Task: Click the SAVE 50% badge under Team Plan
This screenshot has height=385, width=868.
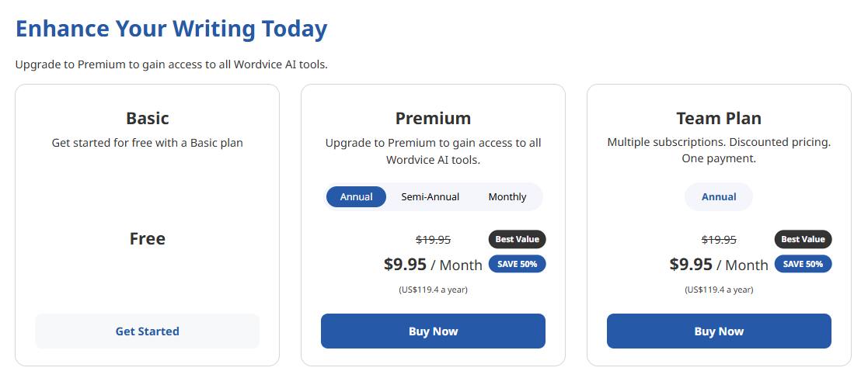Action: tap(803, 264)
